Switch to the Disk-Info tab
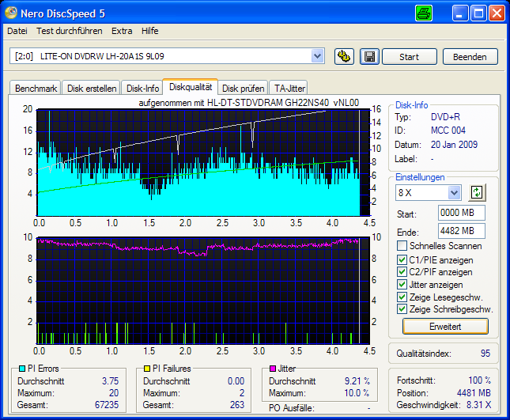 pos(142,88)
